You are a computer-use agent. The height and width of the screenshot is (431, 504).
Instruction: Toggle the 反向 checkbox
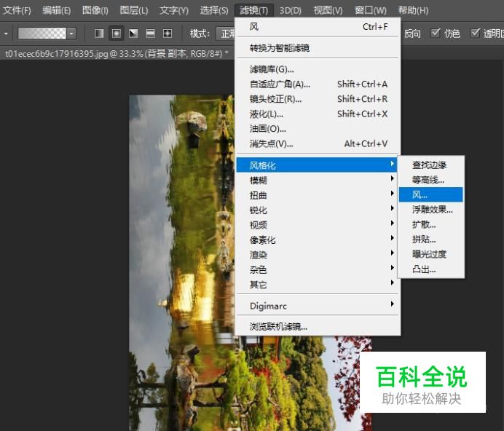click(x=412, y=33)
